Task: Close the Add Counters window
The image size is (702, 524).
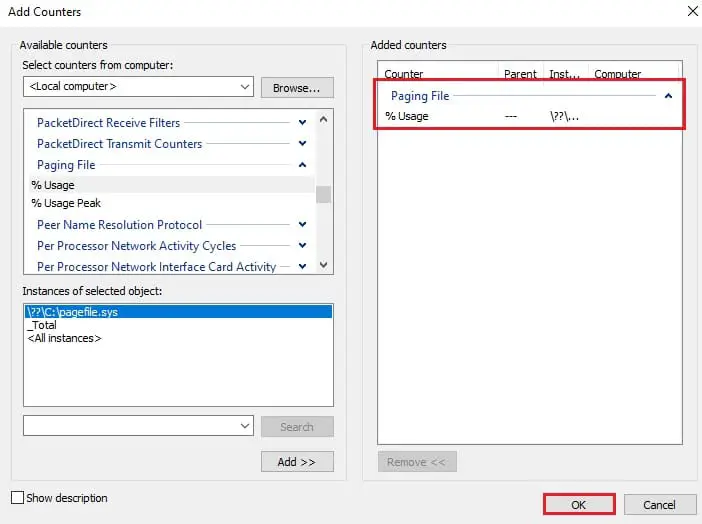Action: [x=693, y=11]
